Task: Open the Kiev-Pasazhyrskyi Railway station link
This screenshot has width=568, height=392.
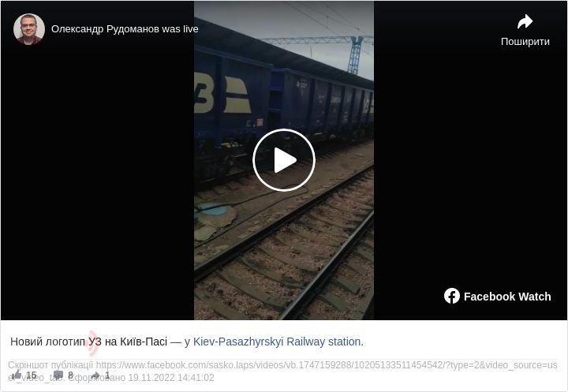Action: 278,342
